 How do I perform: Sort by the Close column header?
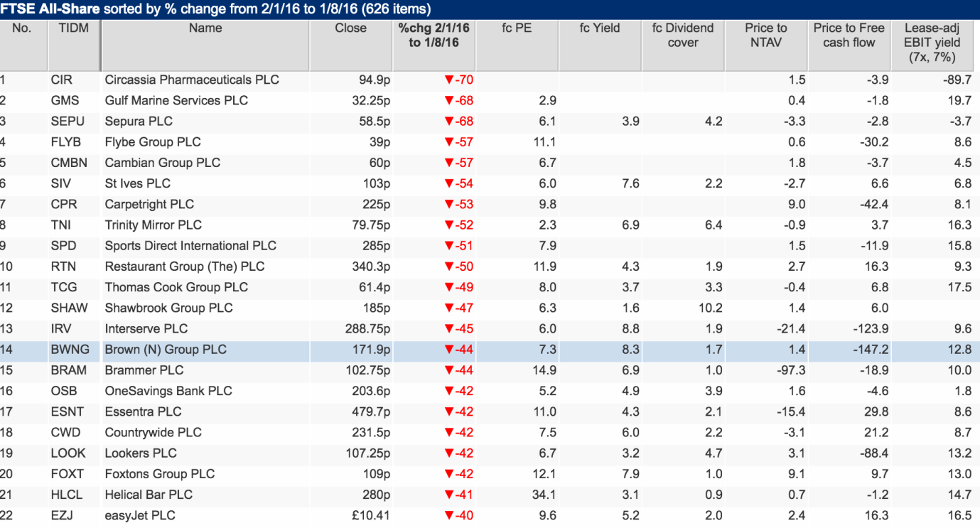350,45
